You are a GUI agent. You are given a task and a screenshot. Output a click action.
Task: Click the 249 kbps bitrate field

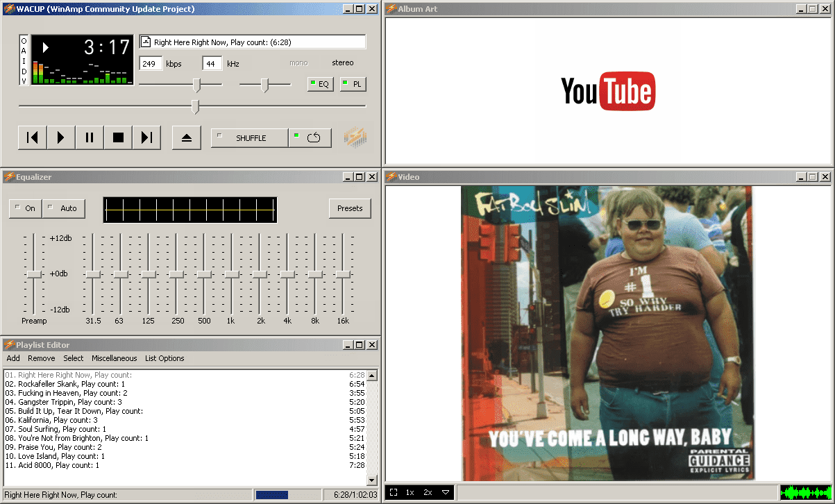[x=151, y=63]
